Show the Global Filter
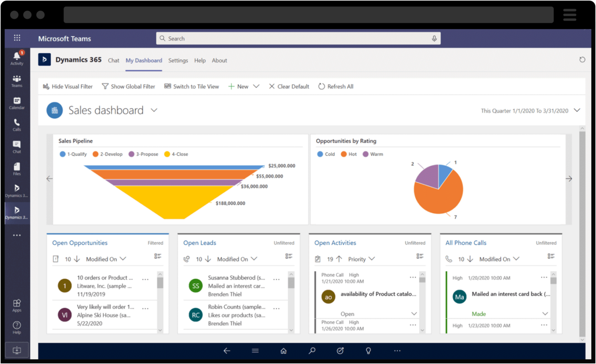 [128, 86]
